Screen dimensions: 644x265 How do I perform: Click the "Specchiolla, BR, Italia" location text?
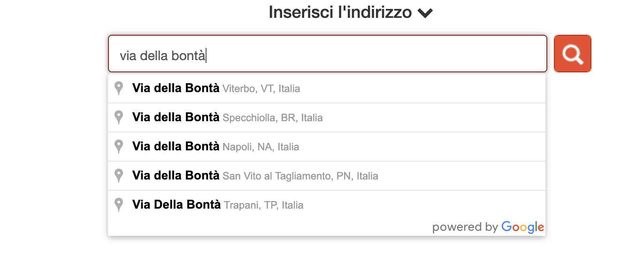pos(272,118)
